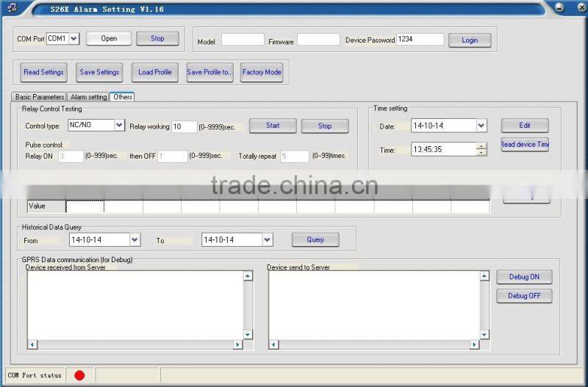Click right arrow in send box scrollbar
The height and width of the screenshot is (387, 588).
pyautogui.click(x=474, y=344)
